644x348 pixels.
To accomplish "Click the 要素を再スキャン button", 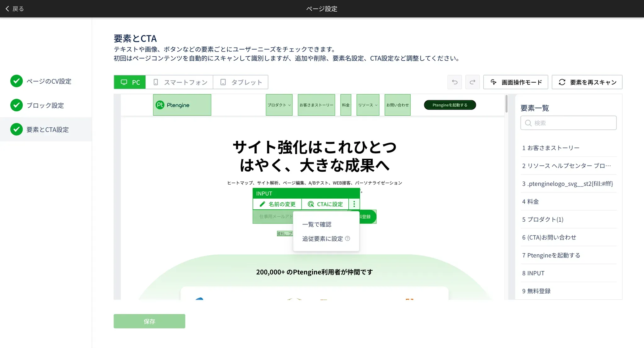I will 587,82.
